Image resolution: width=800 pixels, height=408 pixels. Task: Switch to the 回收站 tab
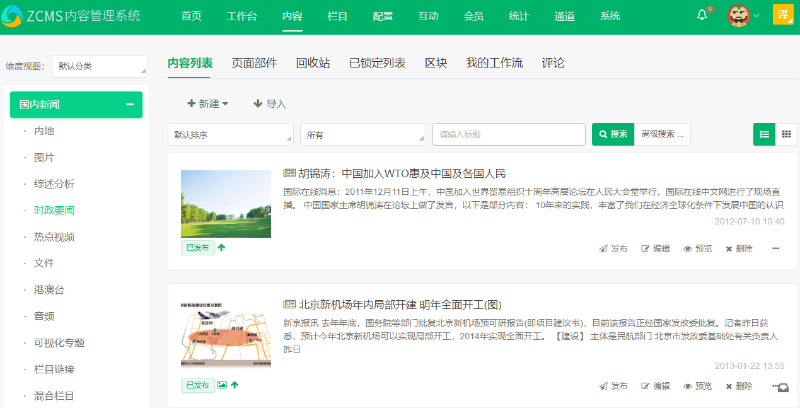point(313,63)
